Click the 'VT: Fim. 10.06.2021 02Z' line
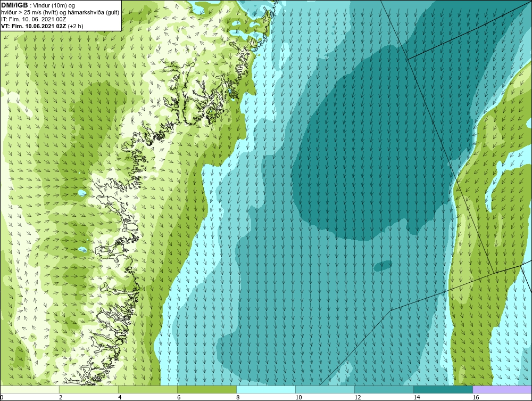The image size is (532, 401). 34,26
